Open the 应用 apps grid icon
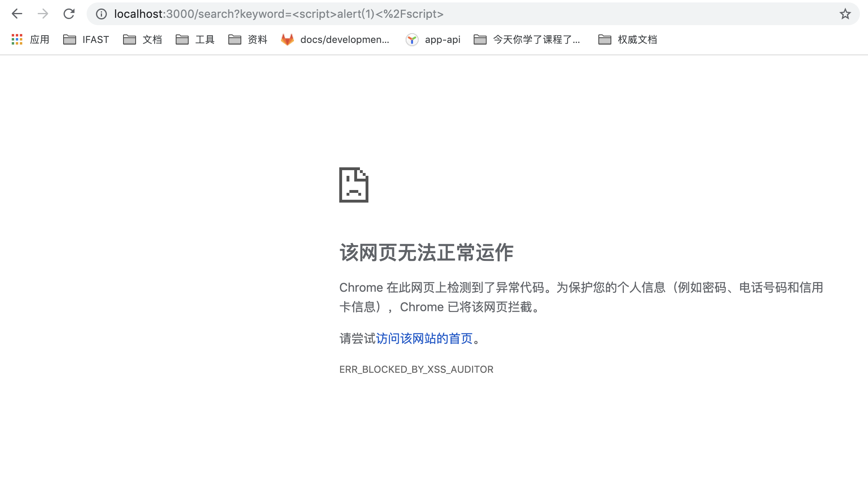 pos(17,39)
